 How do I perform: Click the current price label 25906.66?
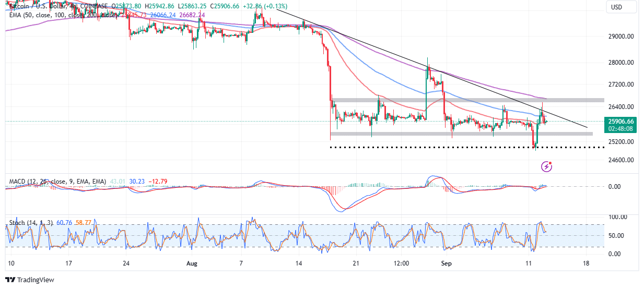pyautogui.click(x=620, y=121)
